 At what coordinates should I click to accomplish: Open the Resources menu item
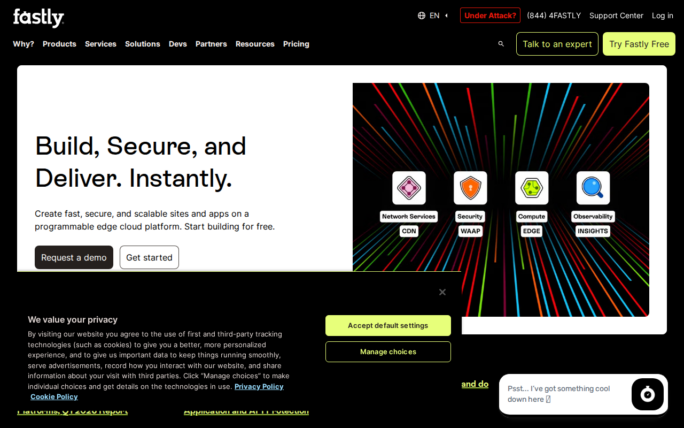255,44
